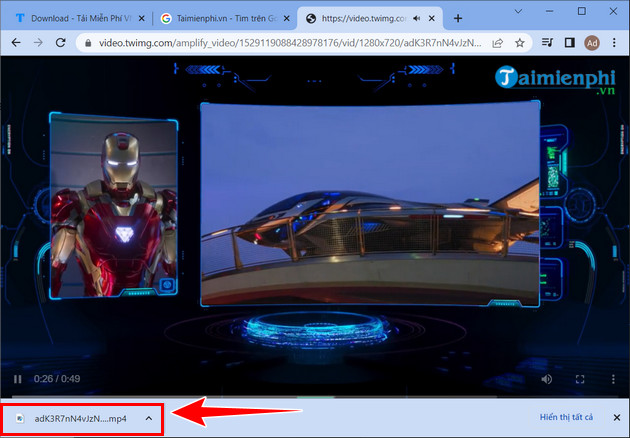This screenshot has width=630, height=438.
Task: Share this page via address bar icon
Action: click(498, 43)
